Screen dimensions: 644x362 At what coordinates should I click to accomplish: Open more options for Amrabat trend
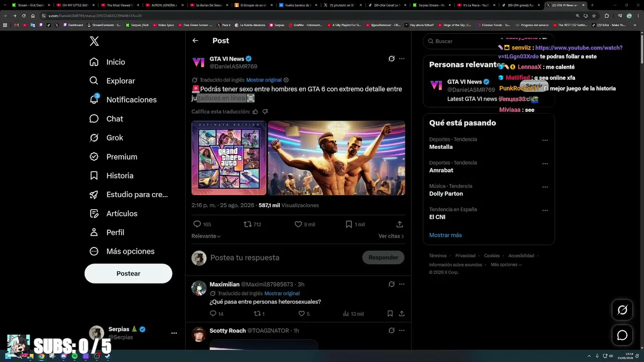(545, 163)
